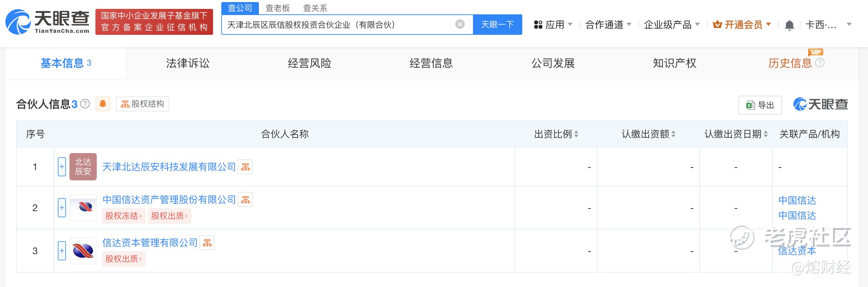Open 天津北达辰安科技发展有限公司 link
The height and width of the screenshot is (287, 868).
tap(169, 167)
